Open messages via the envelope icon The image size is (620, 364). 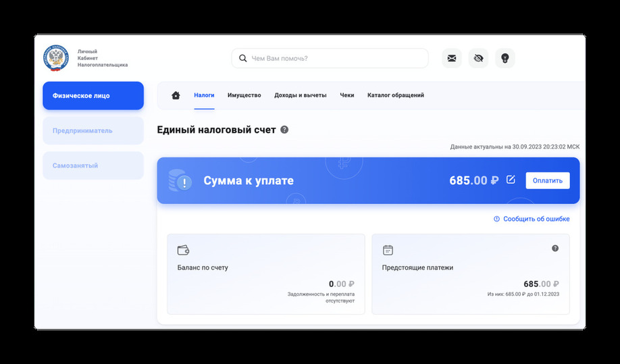click(x=452, y=59)
